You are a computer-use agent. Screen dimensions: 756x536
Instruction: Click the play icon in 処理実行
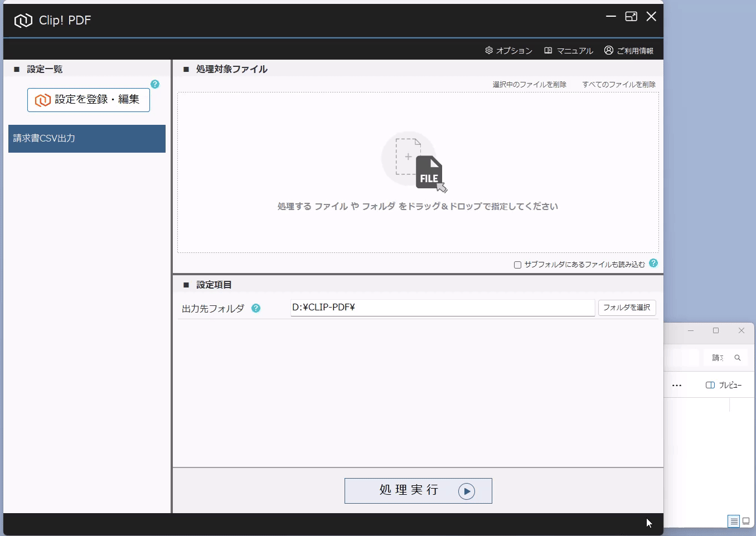[x=467, y=491]
